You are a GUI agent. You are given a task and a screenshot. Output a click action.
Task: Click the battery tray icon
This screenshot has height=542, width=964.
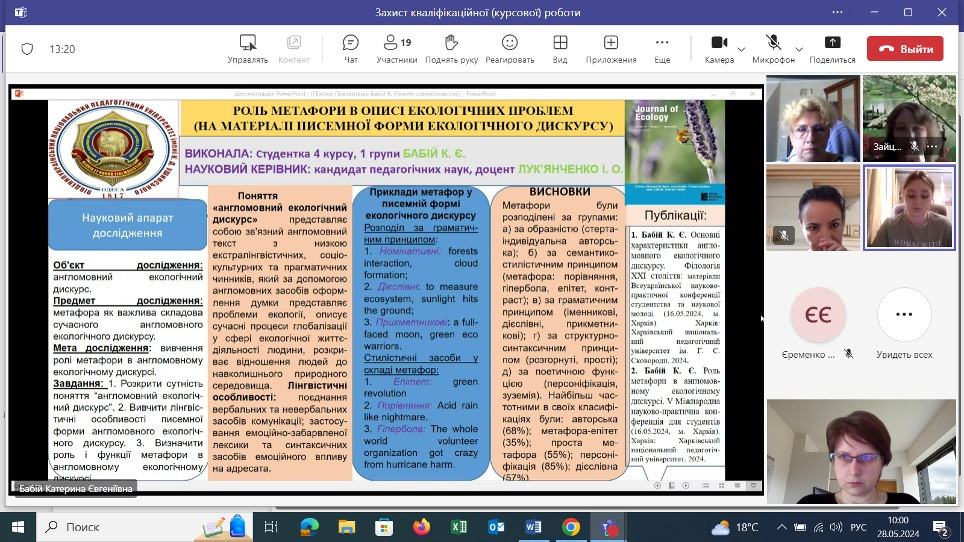point(800,527)
